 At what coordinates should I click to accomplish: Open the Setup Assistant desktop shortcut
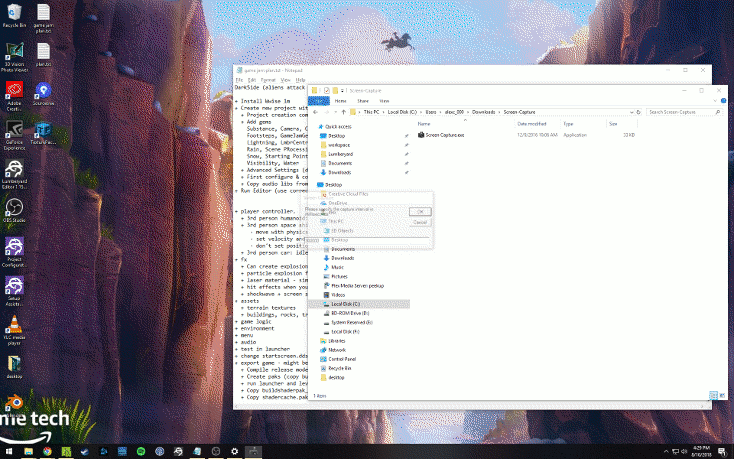point(14,291)
